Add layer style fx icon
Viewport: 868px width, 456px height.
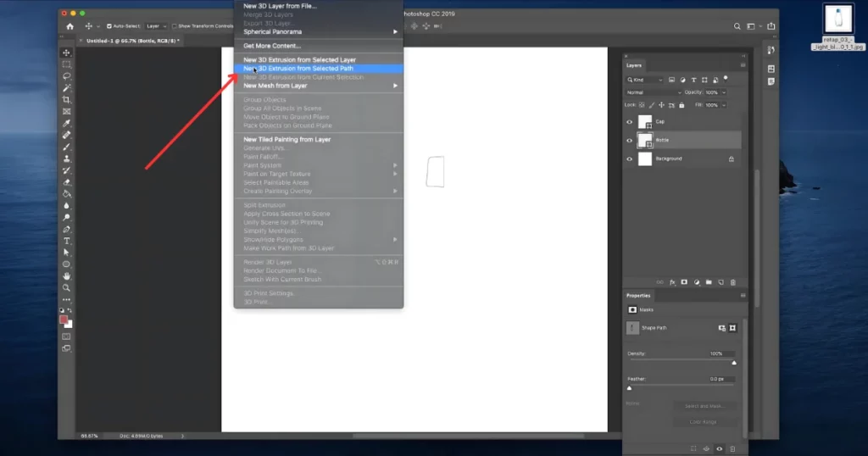pyautogui.click(x=672, y=282)
